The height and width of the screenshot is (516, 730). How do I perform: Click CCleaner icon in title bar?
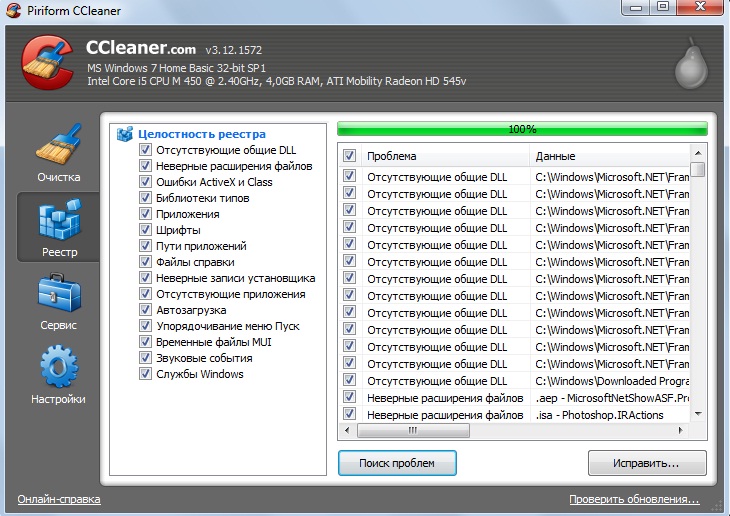pyautogui.click(x=14, y=10)
